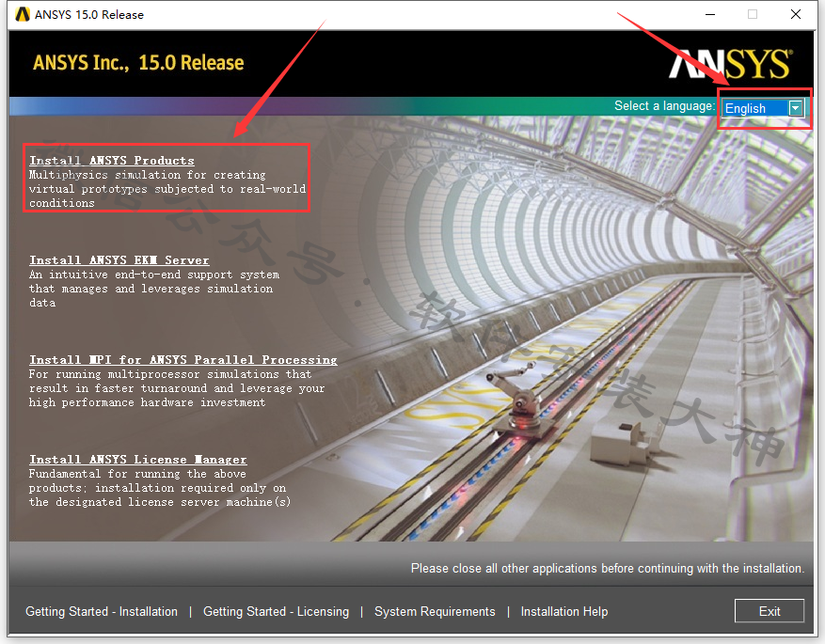Open the language dropdown showing English
This screenshot has height=644, width=825.
coord(763,108)
